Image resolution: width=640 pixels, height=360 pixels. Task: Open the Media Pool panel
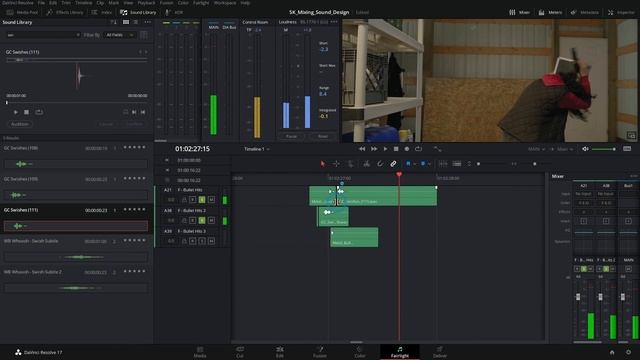click(22, 12)
